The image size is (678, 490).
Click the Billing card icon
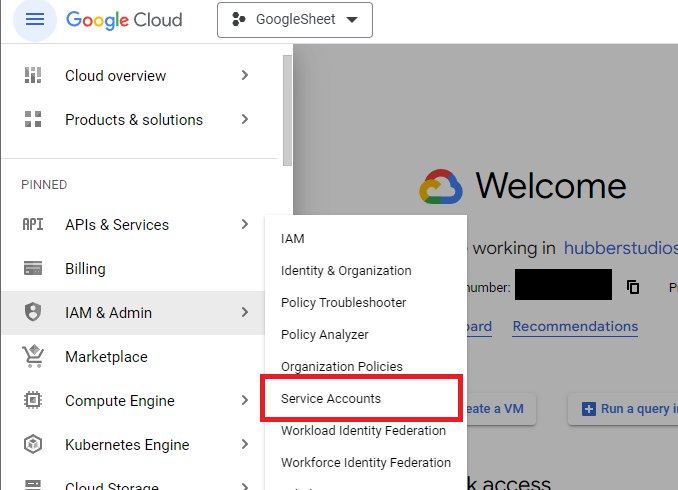tap(33, 269)
